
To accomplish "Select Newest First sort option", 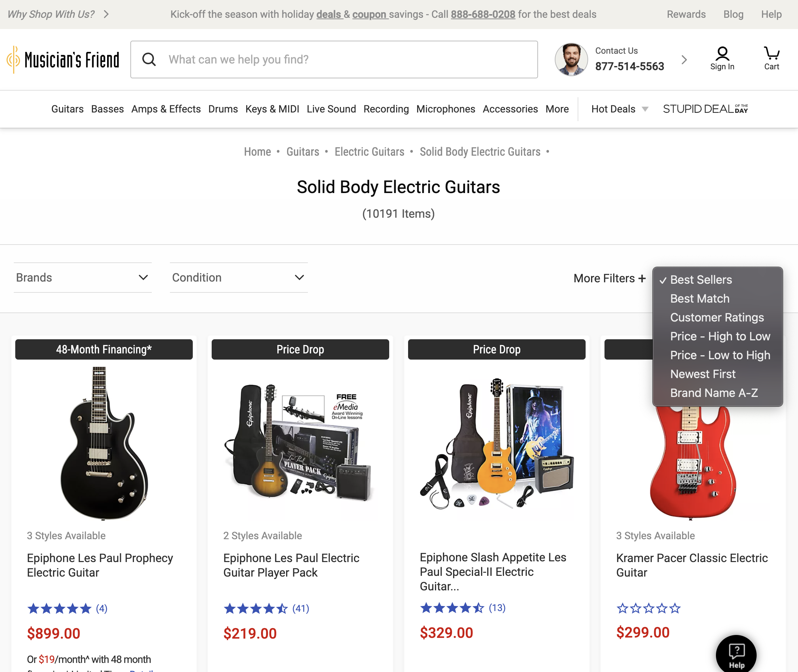I will (703, 374).
